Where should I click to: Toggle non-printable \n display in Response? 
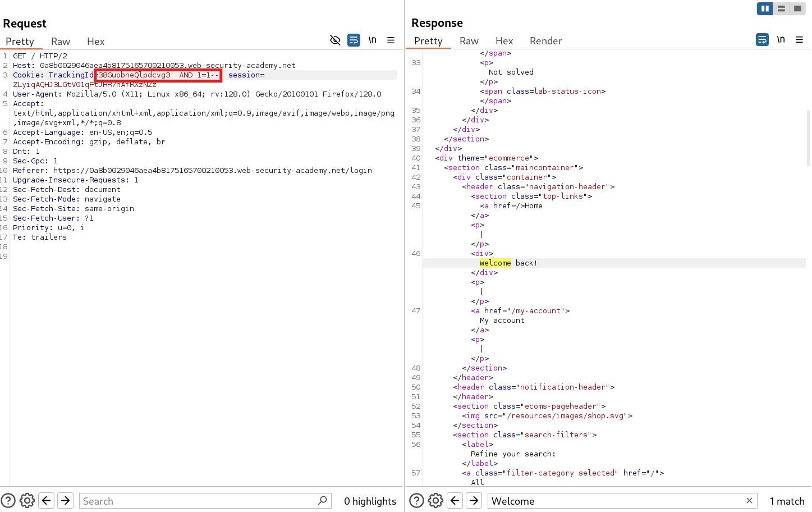[x=781, y=40]
